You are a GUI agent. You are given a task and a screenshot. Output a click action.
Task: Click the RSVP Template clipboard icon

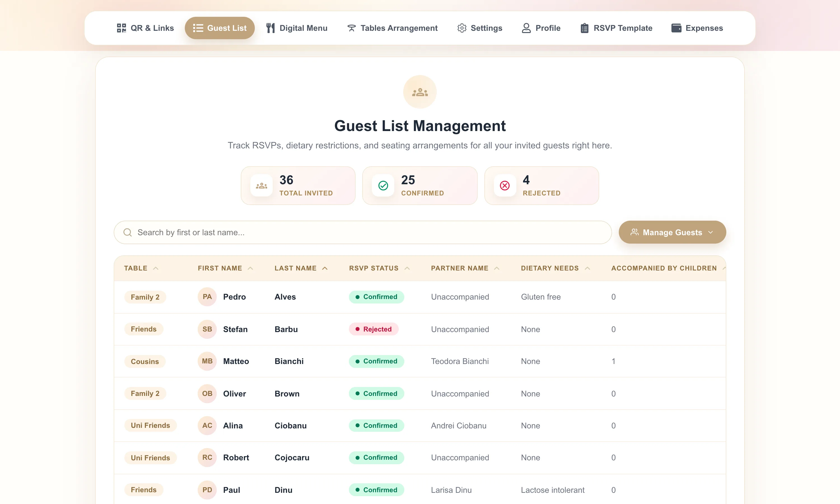584,28
